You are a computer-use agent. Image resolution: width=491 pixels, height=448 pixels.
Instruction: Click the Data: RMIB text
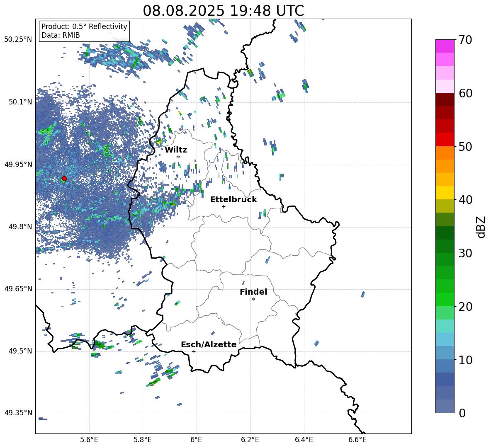(x=61, y=35)
